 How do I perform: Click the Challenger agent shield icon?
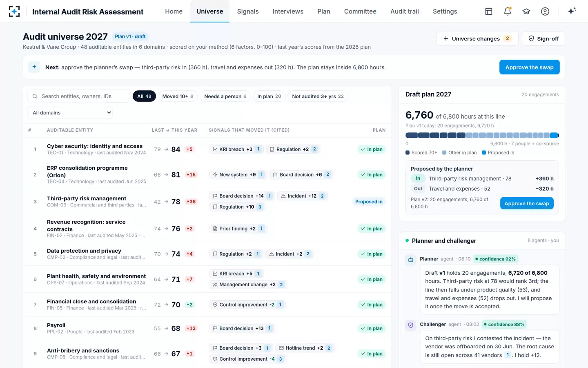(411, 325)
